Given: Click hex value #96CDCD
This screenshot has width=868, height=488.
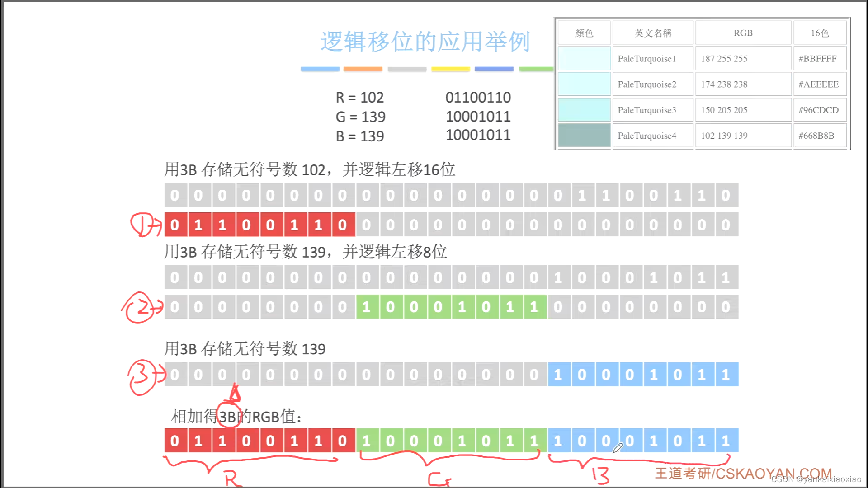Looking at the screenshot, I should coord(818,110).
